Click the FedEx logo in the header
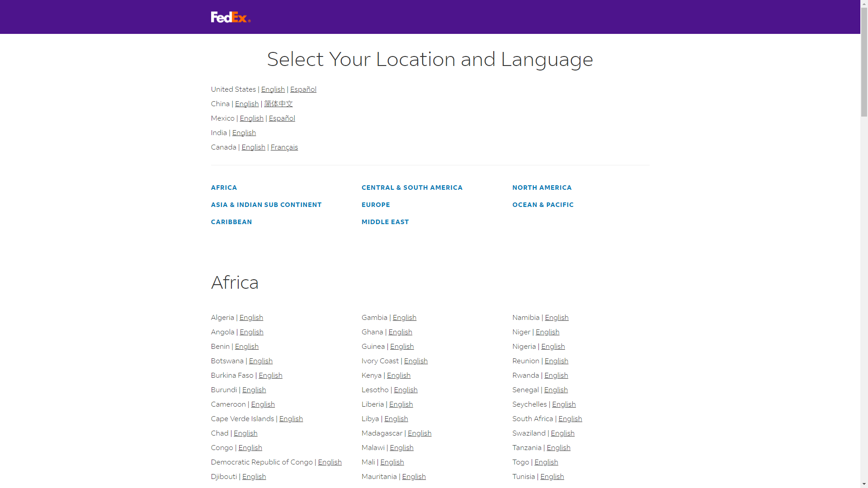The width and height of the screenshot is (868, 488). [230, 17]
